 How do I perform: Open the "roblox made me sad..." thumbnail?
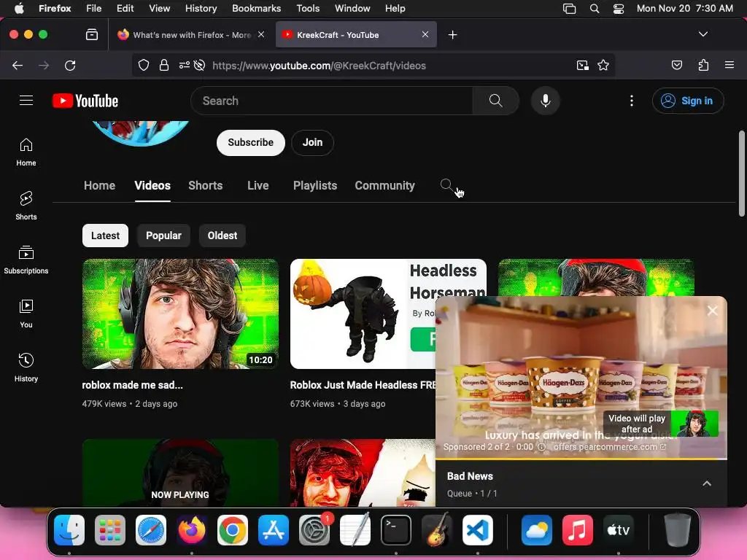click(x=181, y=314)
